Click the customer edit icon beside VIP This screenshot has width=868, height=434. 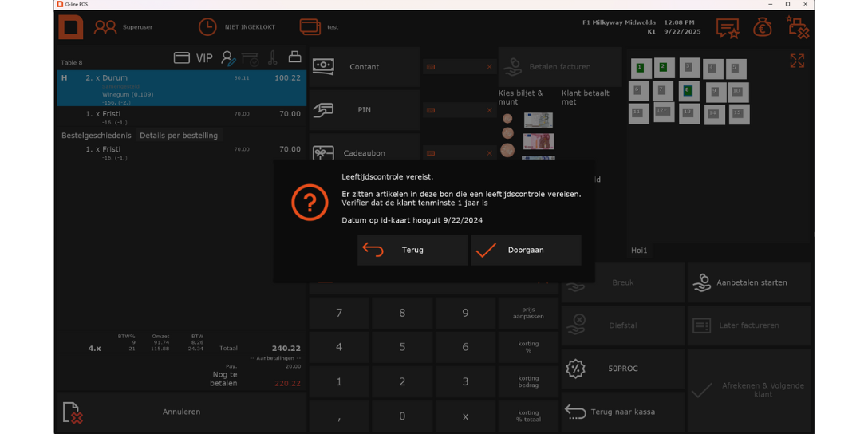[228, 57]
